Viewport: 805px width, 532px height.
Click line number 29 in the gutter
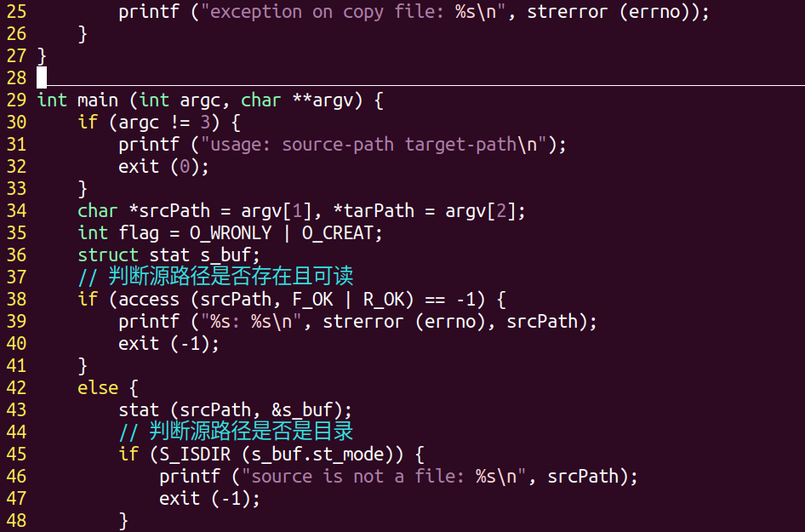16,100
